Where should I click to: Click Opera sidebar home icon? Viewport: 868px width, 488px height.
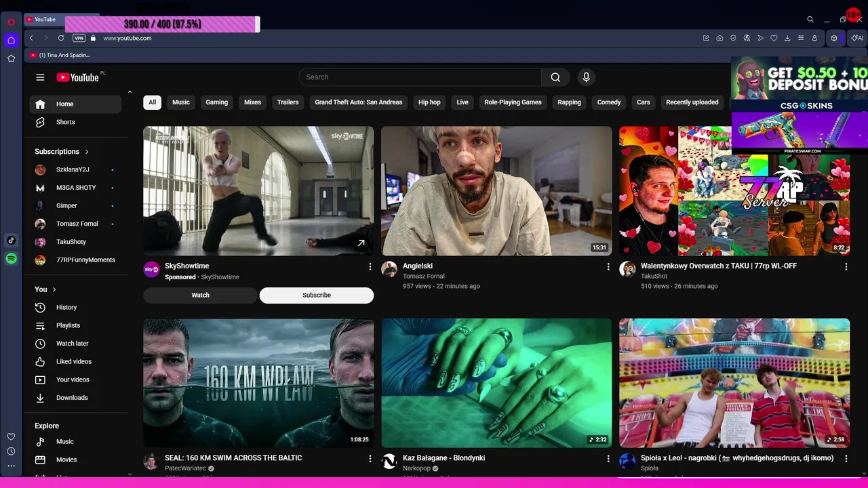(11, 40)
